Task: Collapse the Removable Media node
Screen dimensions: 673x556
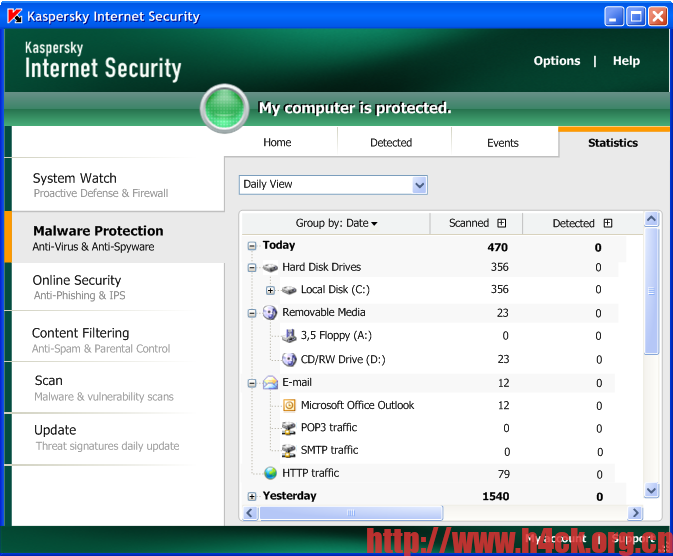Action: click(252, 313)
